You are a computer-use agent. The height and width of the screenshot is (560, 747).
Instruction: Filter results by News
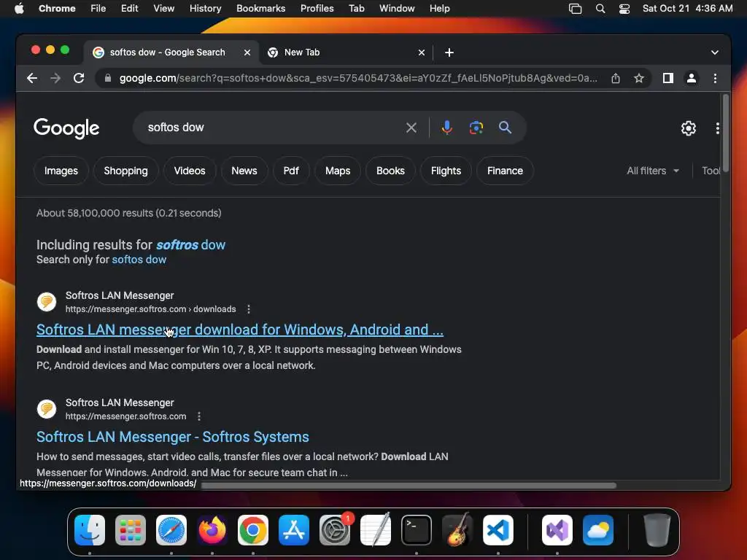pyautogui.click(x=244, y=171)
